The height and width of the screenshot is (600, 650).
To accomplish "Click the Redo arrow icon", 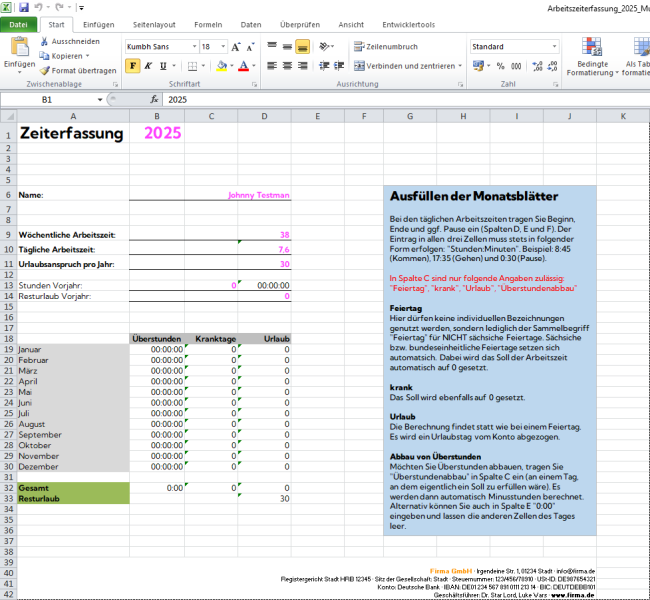I will [59, 7].
